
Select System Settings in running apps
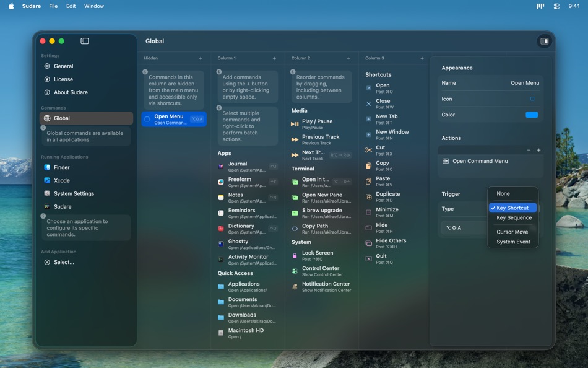(86, 194)
